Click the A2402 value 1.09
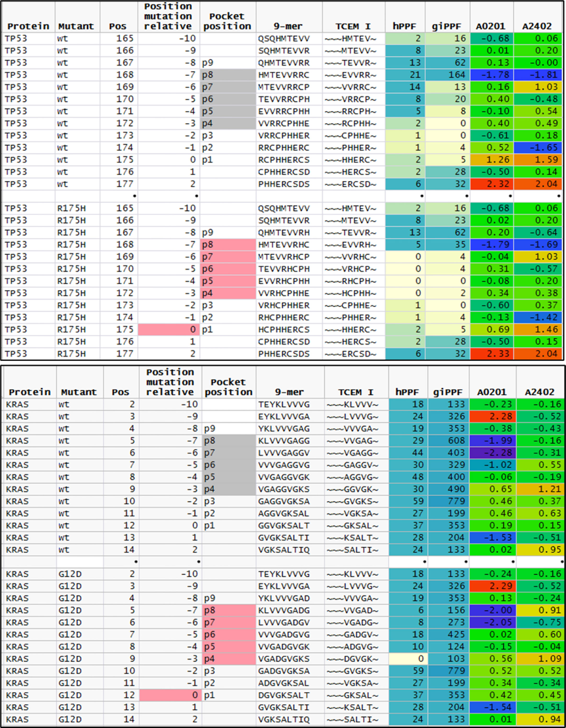Viewport: 566px width, 728px height. (x=540, y=659)
